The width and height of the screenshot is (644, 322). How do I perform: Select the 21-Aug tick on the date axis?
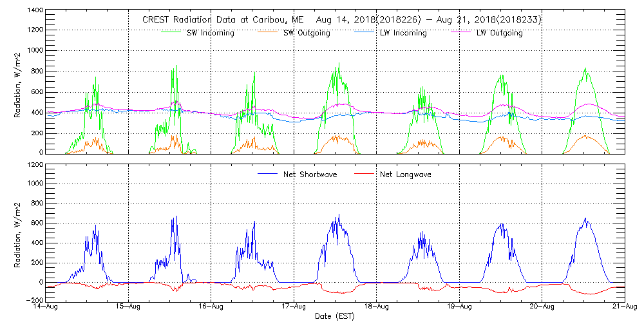point(625,307)
